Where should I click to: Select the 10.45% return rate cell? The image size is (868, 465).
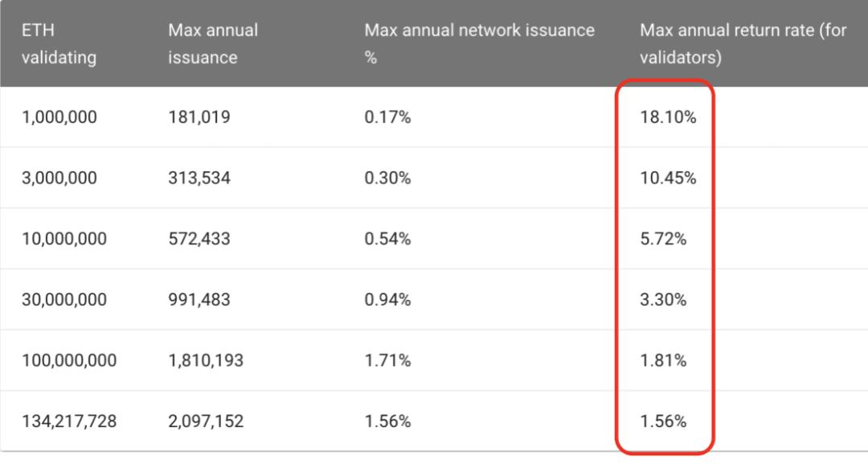point(668,178)
